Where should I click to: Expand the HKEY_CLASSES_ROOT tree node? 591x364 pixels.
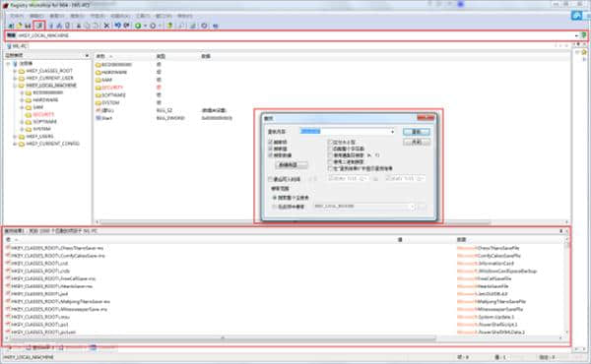(x=15, y=71)
